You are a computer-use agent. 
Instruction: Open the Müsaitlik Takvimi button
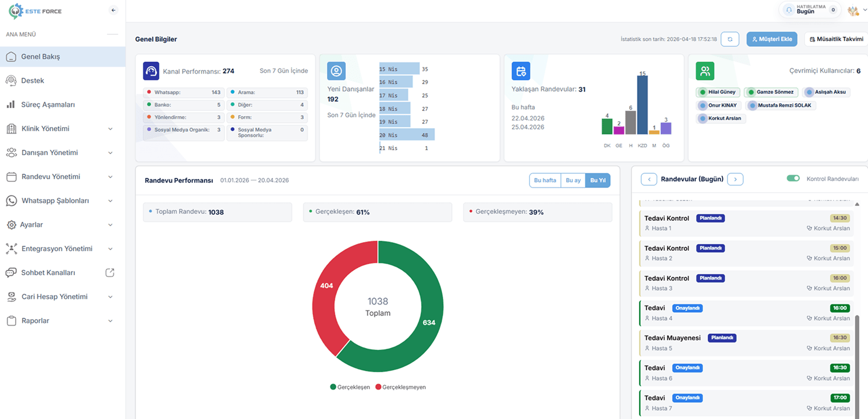836,39
